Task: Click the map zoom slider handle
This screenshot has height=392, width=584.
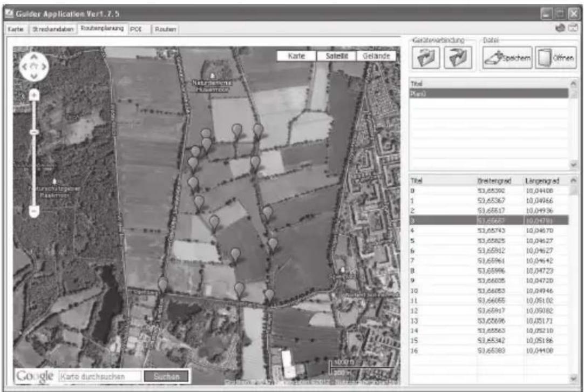Action: pos(34,132)
